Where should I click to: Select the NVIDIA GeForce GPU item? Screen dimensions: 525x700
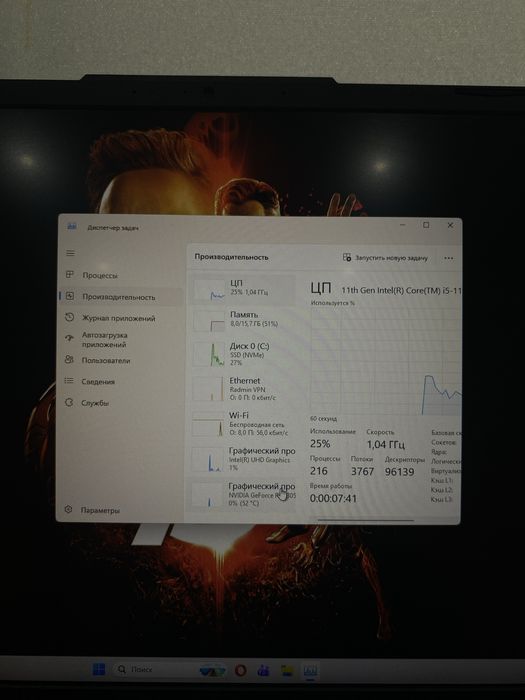tap(244, 494)
